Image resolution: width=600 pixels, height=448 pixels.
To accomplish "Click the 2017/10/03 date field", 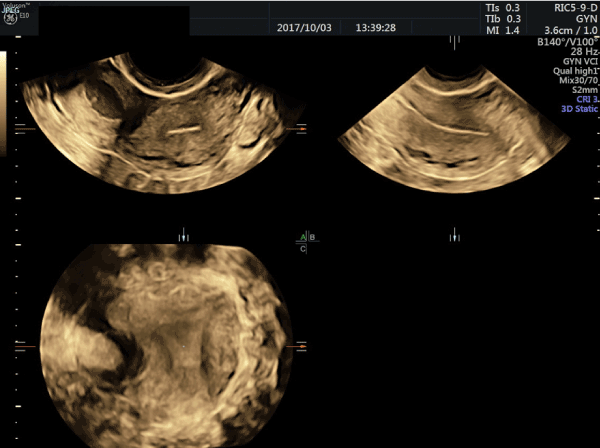I will click(x=307, y=28).
